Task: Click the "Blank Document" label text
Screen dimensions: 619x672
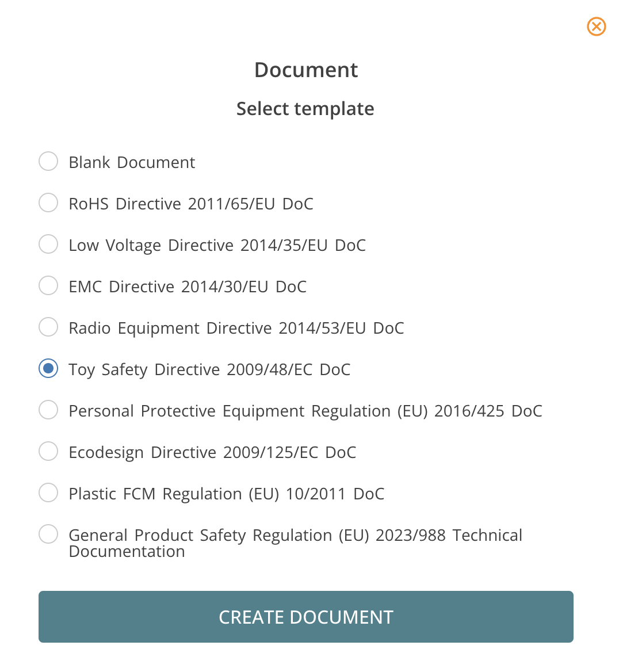Action: 132,162
